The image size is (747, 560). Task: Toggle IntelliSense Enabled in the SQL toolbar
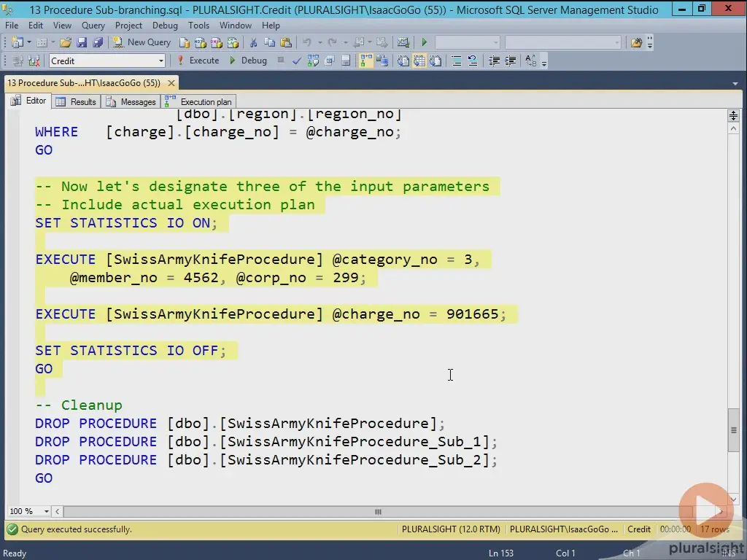point(346,61)
